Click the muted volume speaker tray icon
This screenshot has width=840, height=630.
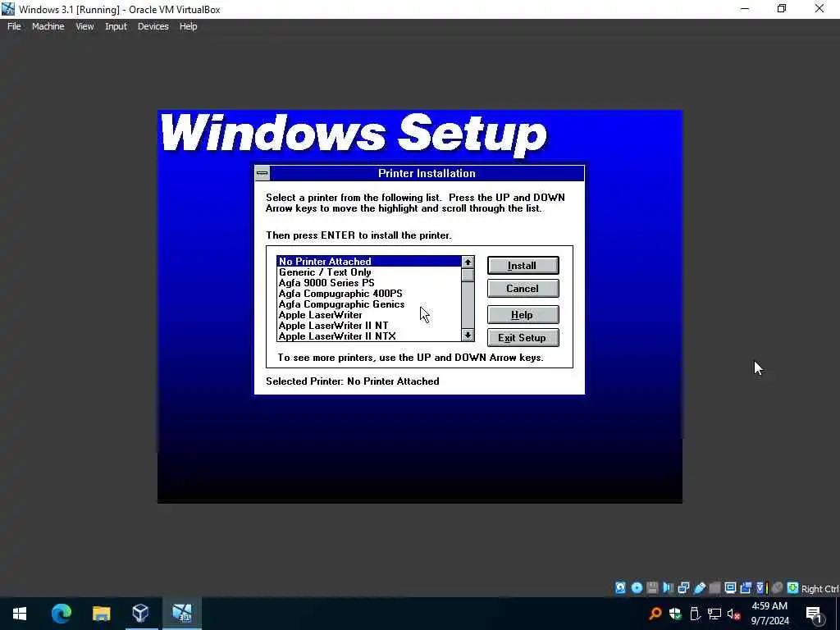pos(733,614)
